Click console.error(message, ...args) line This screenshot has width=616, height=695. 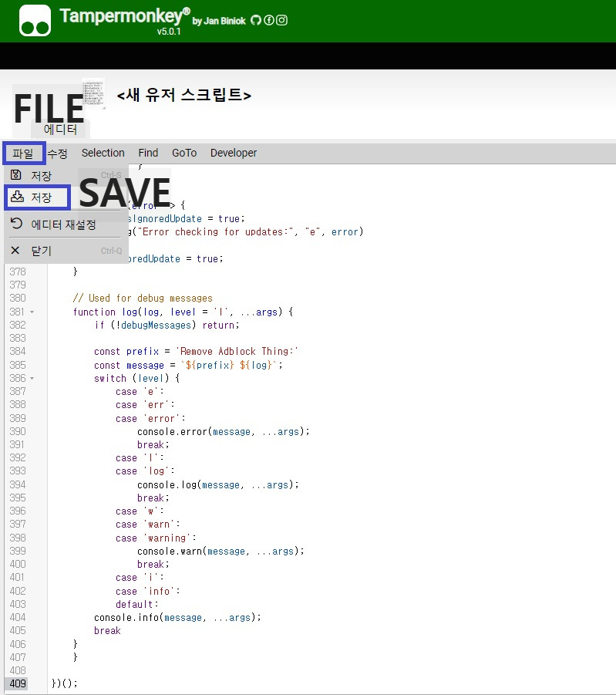pos(224,432)
